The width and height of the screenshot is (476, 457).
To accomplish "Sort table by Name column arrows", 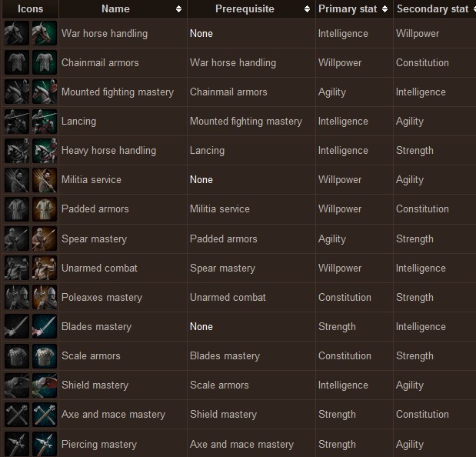I will [x=178, y=8].
